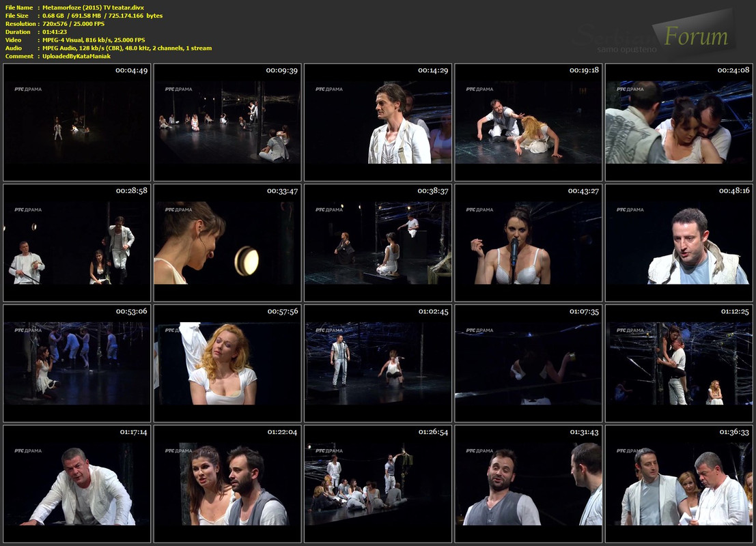This screenshot has height=546, width=756.
Task: Open the thumbnail timestamped 01:12:25
Action: click(679, 363)
